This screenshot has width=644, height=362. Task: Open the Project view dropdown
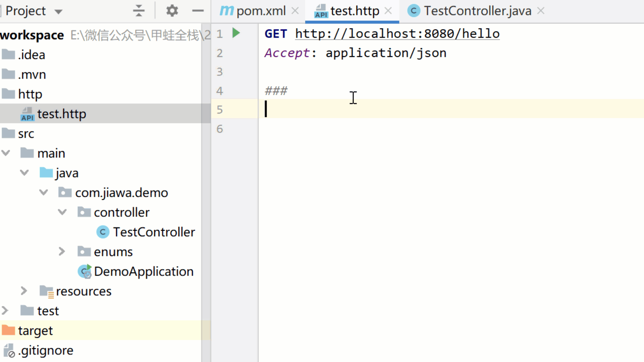pos(58,12)
